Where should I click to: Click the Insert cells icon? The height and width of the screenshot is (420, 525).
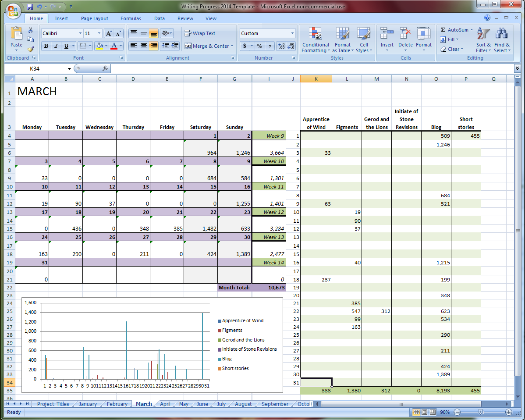click(387, 34)
